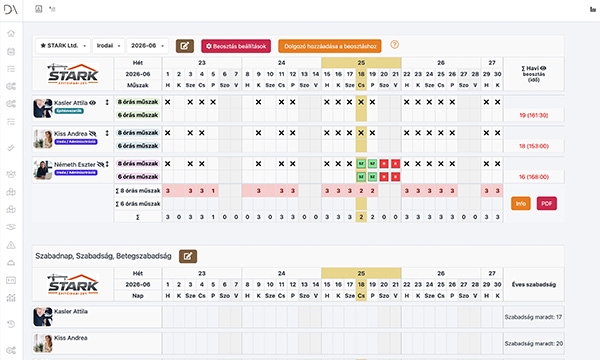600x360 pixels.
Task: Click the Σ Havi beosztás eye icon
Action: 543,68
